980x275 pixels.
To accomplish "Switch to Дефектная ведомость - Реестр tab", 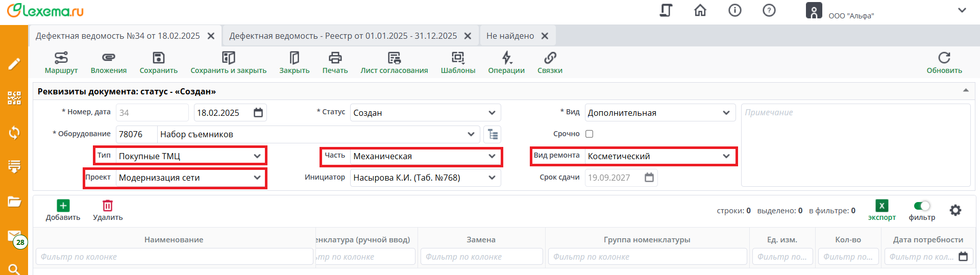I will tap(343, 36).
